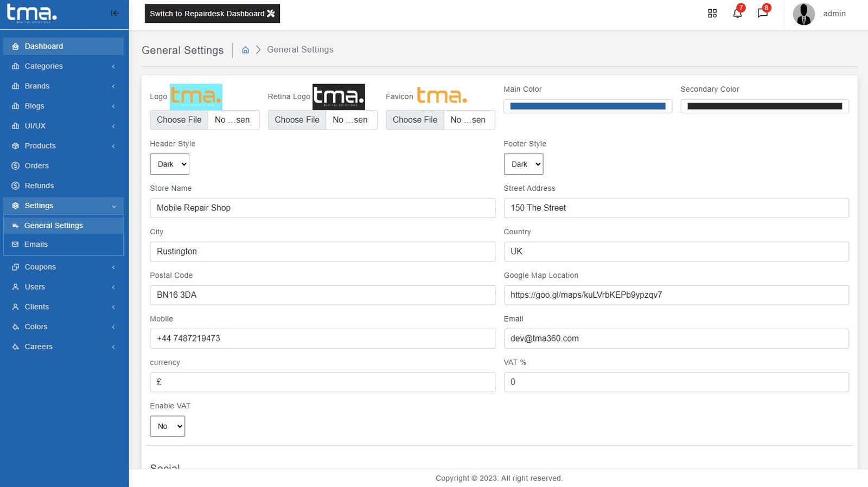Viewport: 868px width, 487px height.
Task: Choose file for the Retina Logo
Action: point(297,120)
